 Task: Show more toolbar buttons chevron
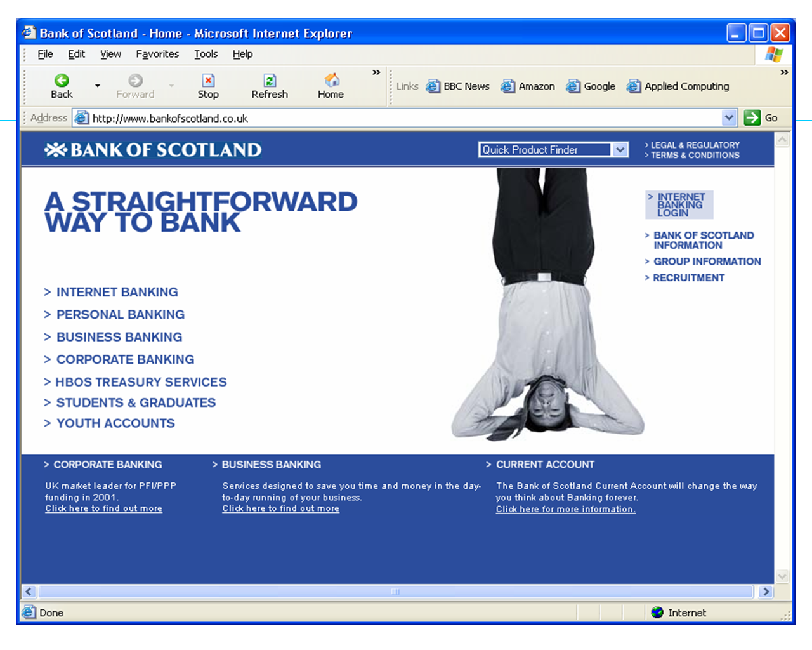pyautogui.click(x=376, y=72)
